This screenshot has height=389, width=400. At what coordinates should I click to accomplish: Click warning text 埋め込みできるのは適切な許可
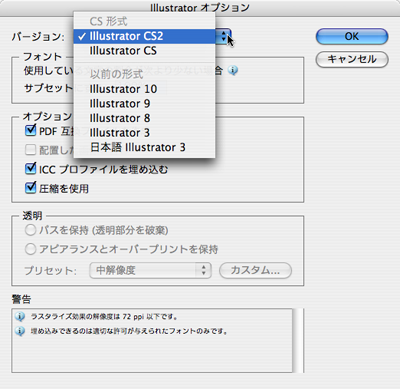[x=129, y=331]
